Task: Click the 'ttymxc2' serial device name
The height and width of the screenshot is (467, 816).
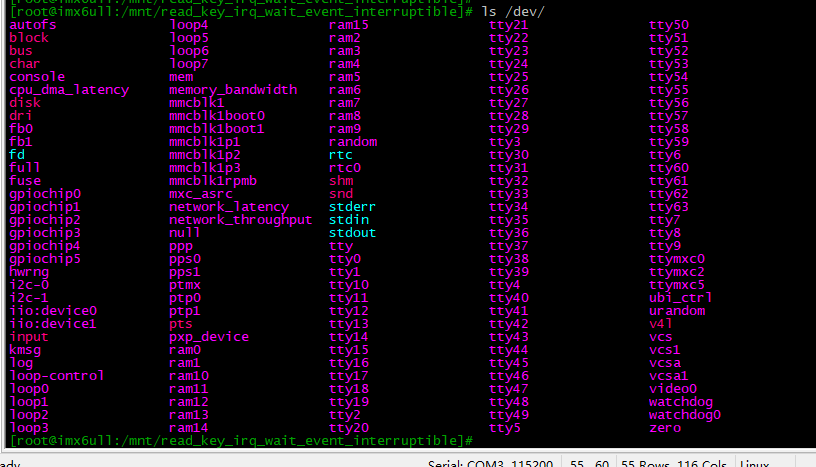Action: (x=677, y=272)
